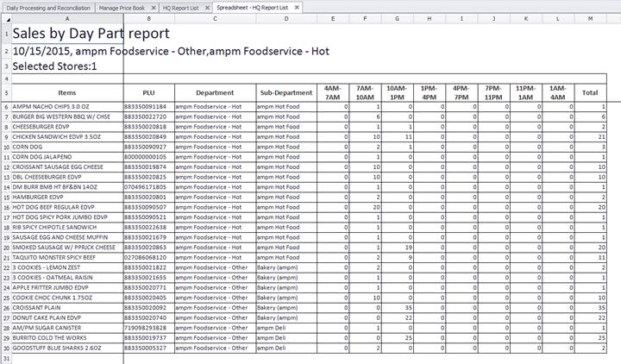Select row 5 header
Viewport: 621px width, 364px height.
pos(6,92)
